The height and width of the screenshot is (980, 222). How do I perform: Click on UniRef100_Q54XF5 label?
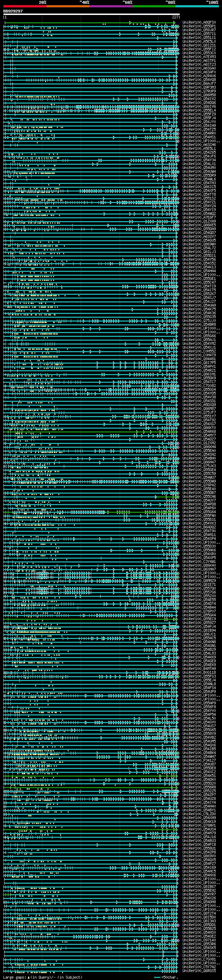pos(199,191)
